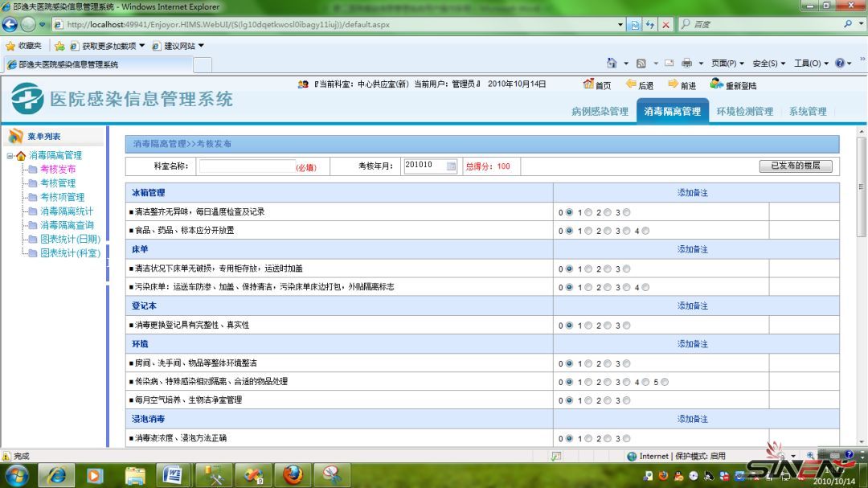868x488 pixels.
Task: Click 添加备注 for 冰箱管理 section
Action: (693, 193)
